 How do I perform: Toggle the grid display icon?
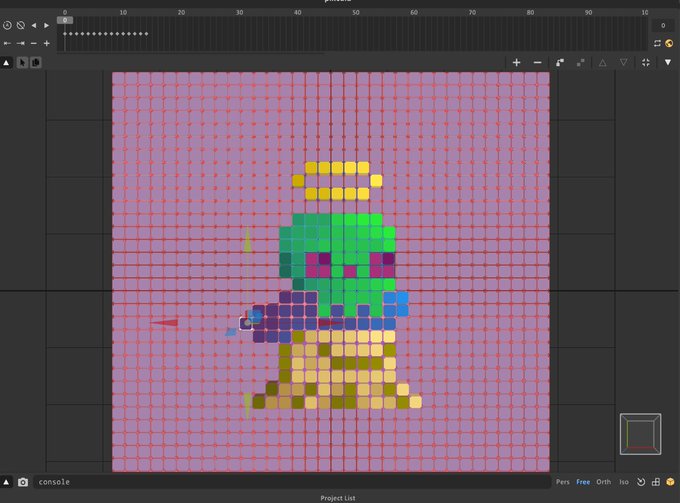coord(656,482)
